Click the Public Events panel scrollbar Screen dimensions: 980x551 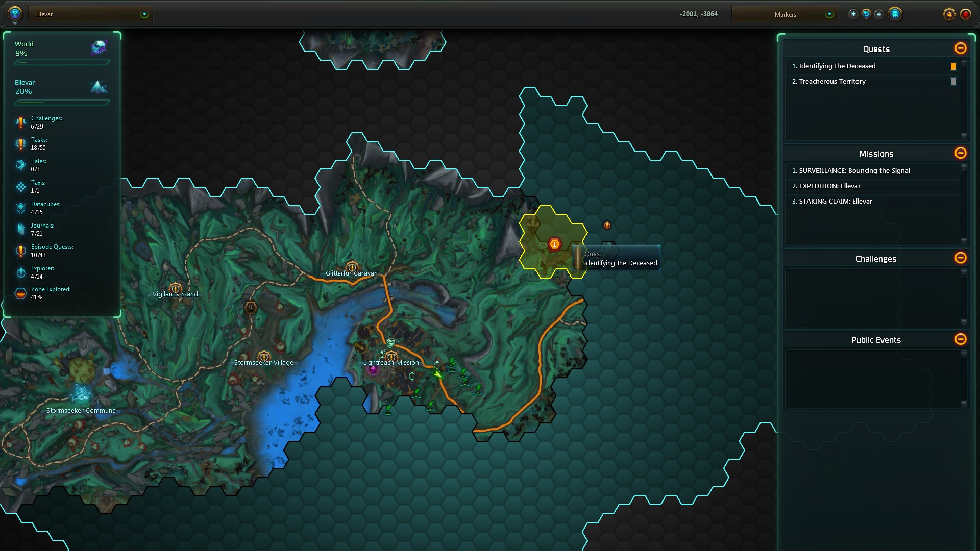964,379
